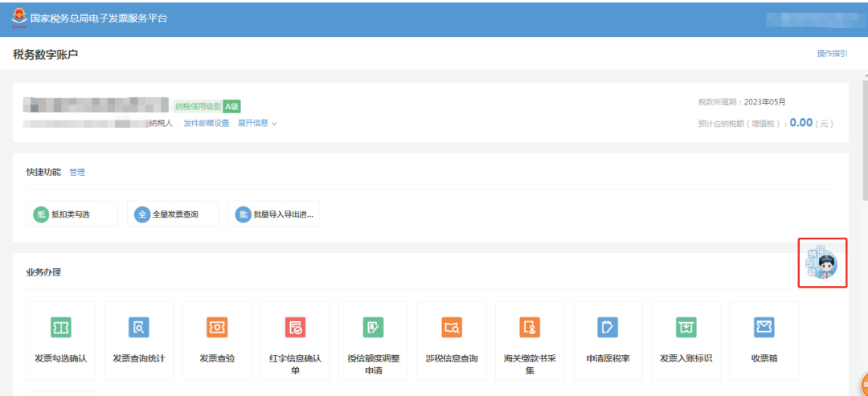Select 授信额度调整申请 credit adjustment icon

click(x=373, y=327)
